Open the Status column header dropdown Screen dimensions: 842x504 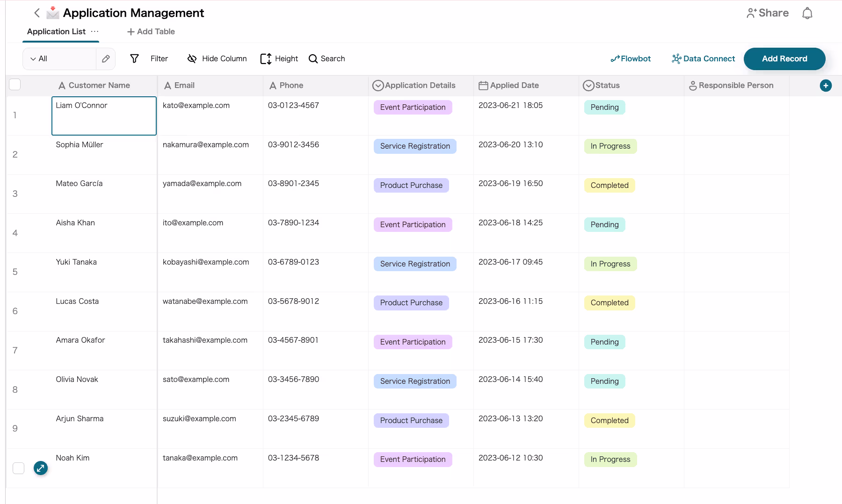[x=589, y=85]
